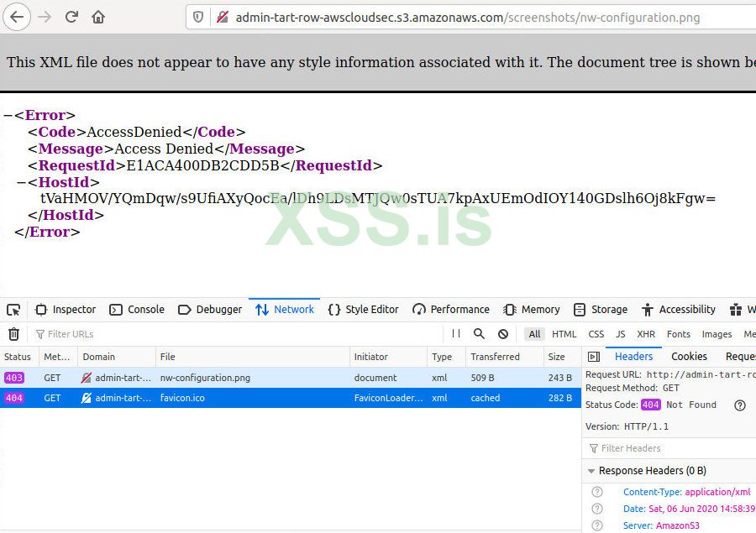The height and width of the screenshot is (533, 756).
Task: Sort by the Initiator column header
Action: pyautogui.click(x=388, y=357)
